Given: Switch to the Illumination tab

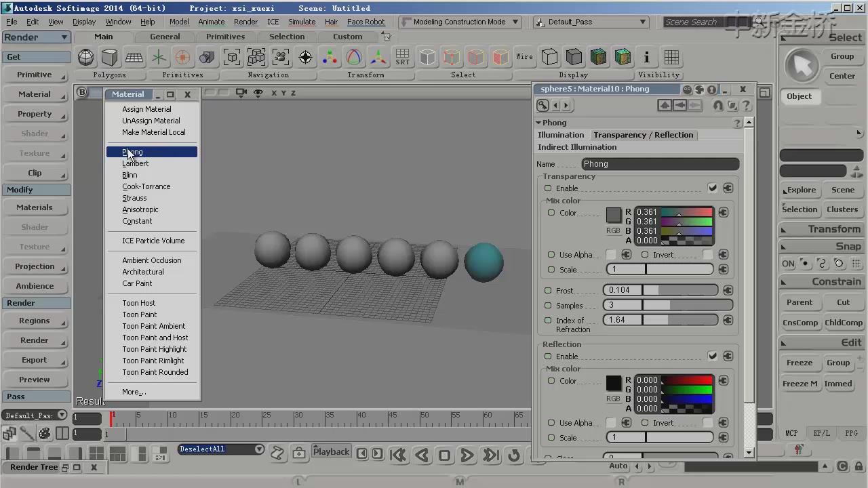Looking at the screenshot, I should 561,135.
